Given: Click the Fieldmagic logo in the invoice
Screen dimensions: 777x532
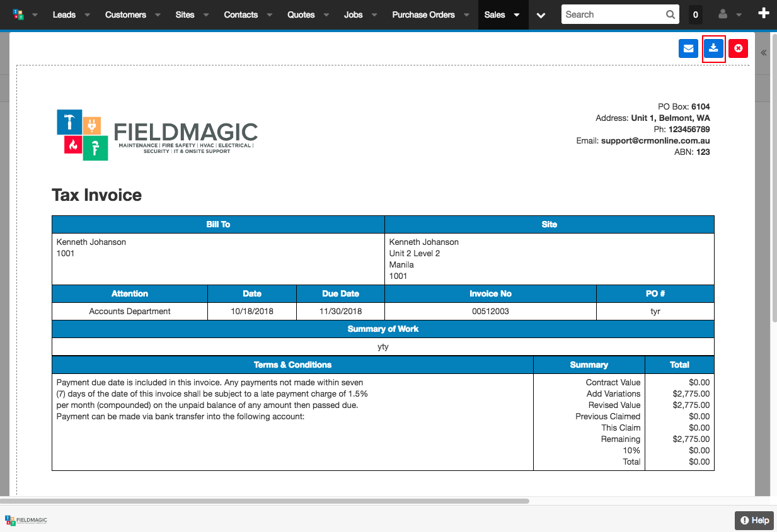Looking at the screenshot, I should pyautogui.click(x=157, y=135).
